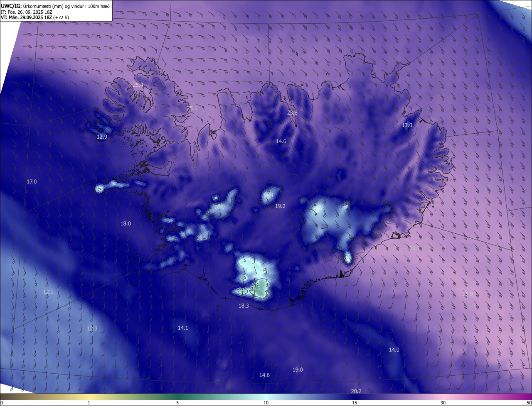Click the 26.9 value on the map

click(468, 295)
